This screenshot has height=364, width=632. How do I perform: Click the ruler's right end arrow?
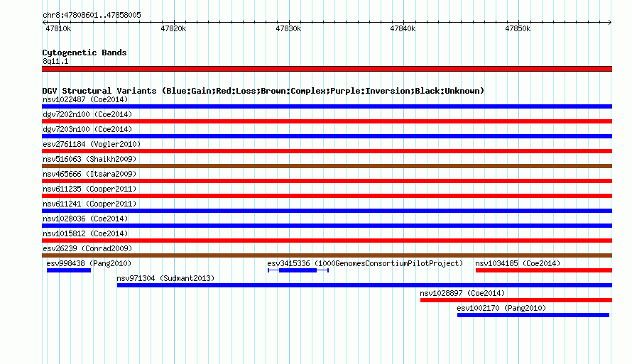pos(610,22)
